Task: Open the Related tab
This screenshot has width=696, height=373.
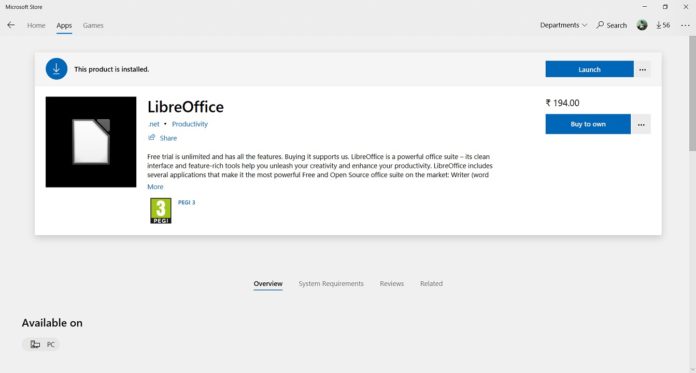Action: [431, 283]
